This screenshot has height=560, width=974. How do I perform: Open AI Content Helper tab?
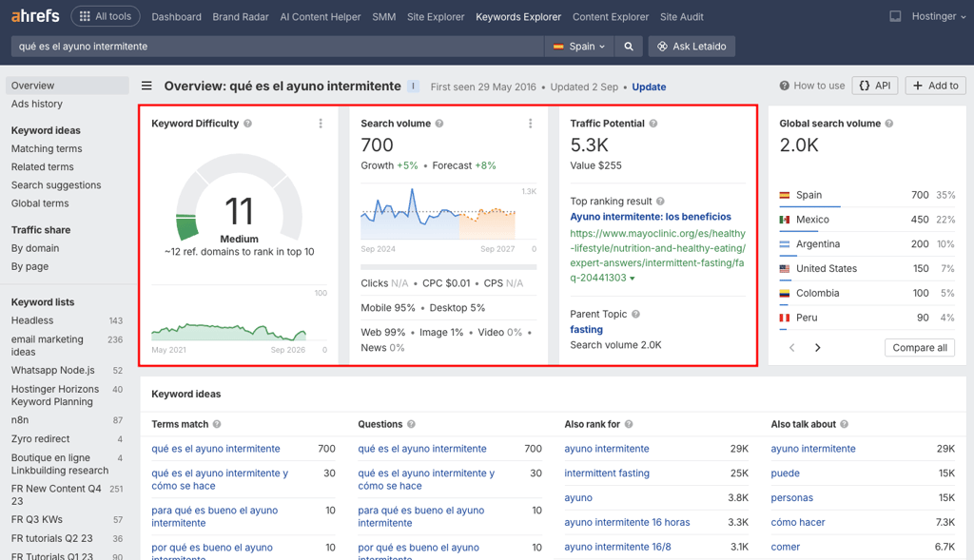pos(321,17)
